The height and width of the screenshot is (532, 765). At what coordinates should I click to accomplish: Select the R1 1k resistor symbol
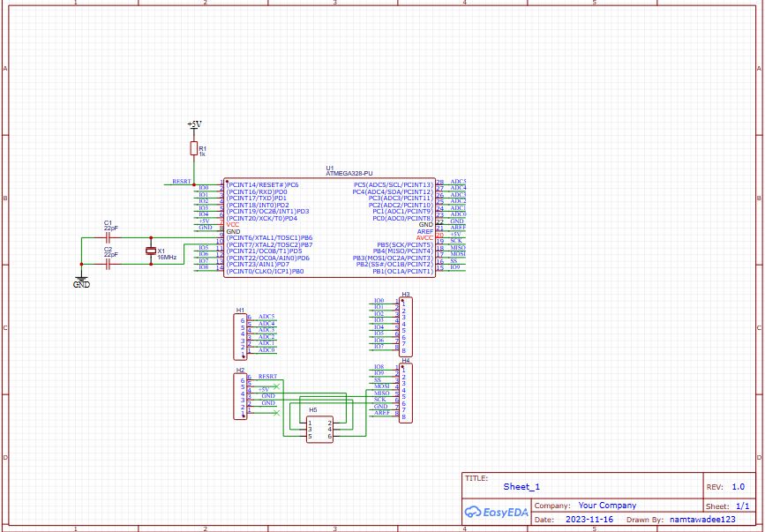tap(194, 149)
